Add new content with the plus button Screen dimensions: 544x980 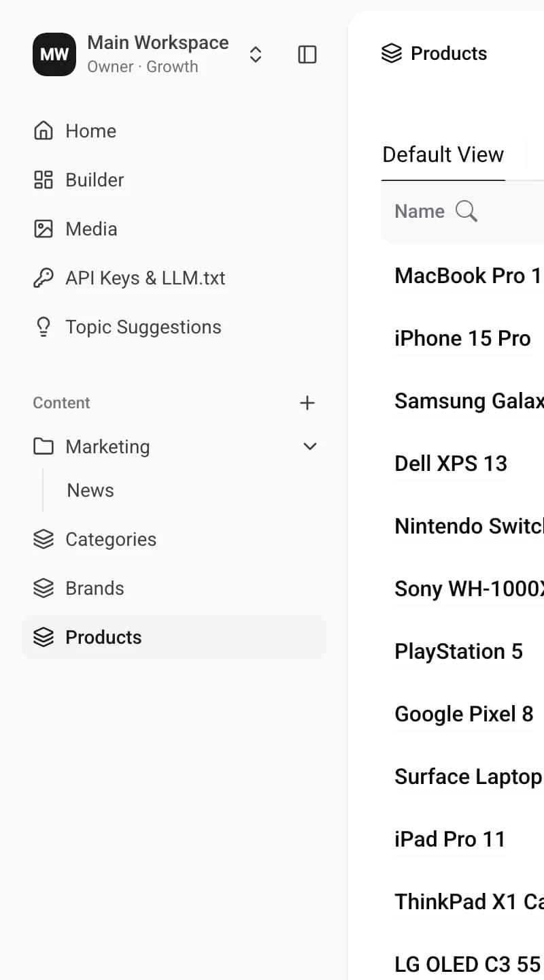[307, 403]
